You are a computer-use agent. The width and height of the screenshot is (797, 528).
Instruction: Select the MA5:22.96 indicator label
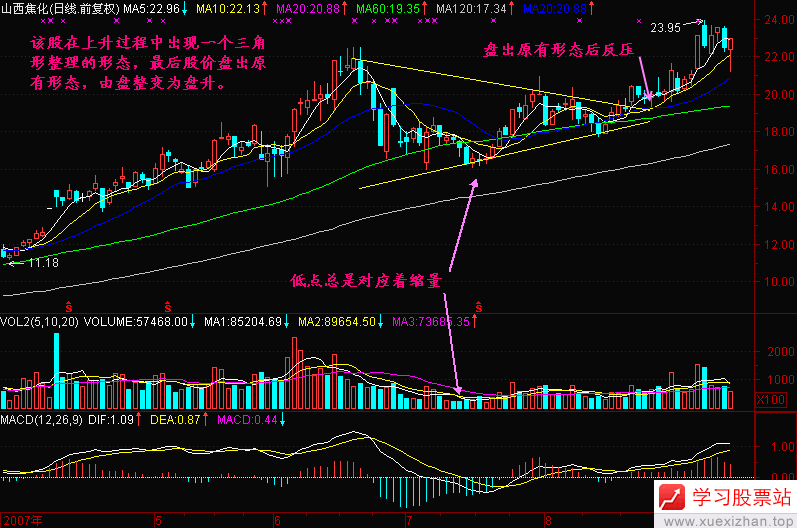coord(151,8)
